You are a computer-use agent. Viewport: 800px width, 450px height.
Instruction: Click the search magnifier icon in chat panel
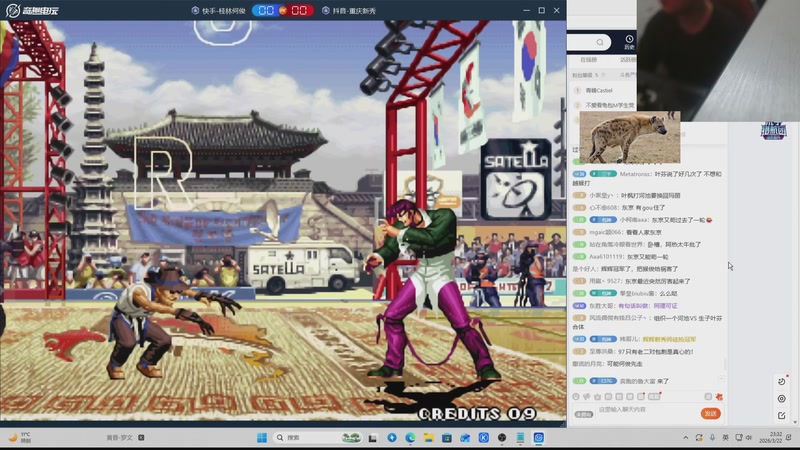(600, 42)
